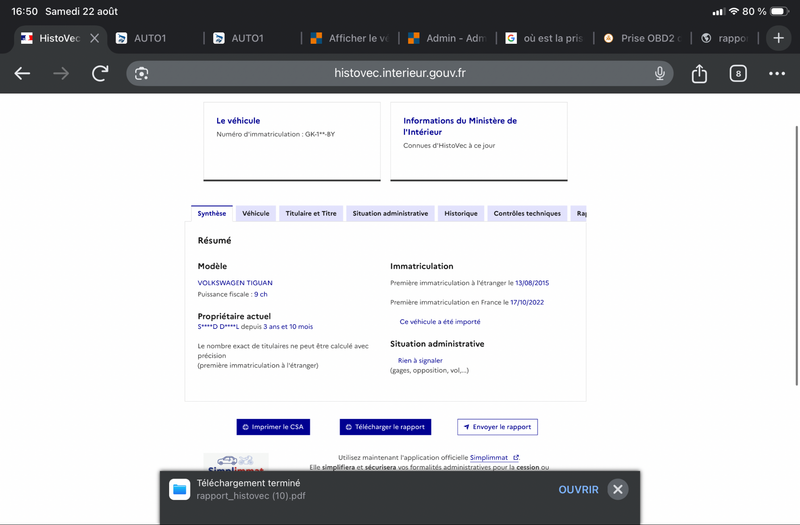Open the lens search icon in address bar
Screen dimensions: 800x525
(141, 73)
